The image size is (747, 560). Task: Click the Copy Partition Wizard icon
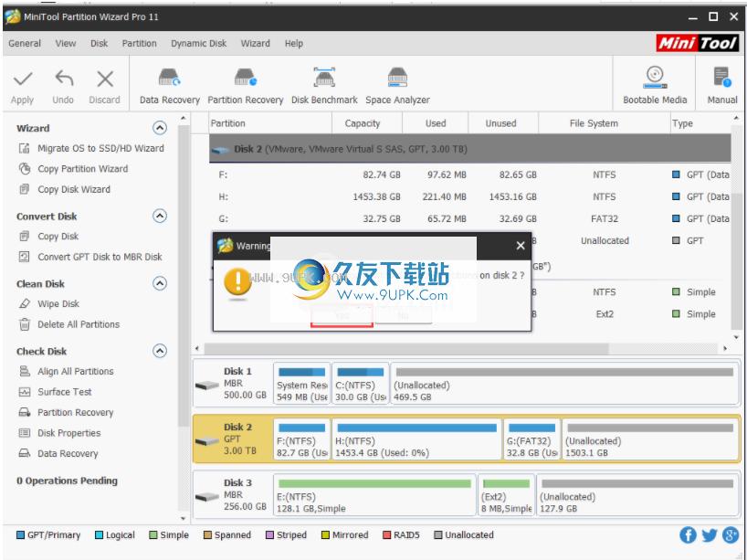[x=24, y=169]
